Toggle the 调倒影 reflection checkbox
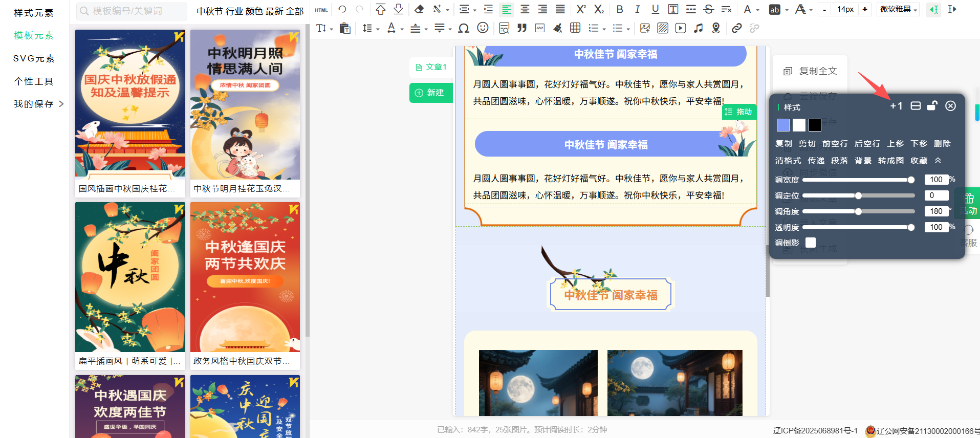Image resolution: width=980 pixels, height=438 pixels. [811, 243]
